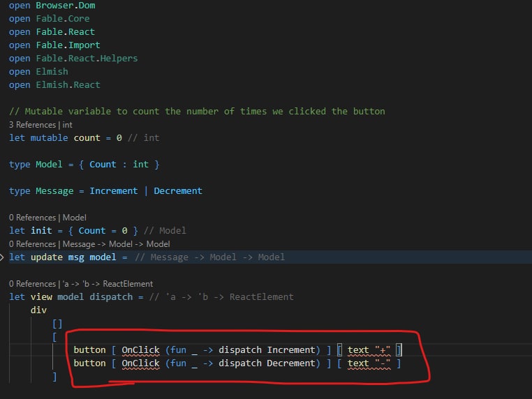This screenshot has width=532, height=399.
Task: Click 'button' keyword on the Decrement line
Action: (x=89, y=363)
